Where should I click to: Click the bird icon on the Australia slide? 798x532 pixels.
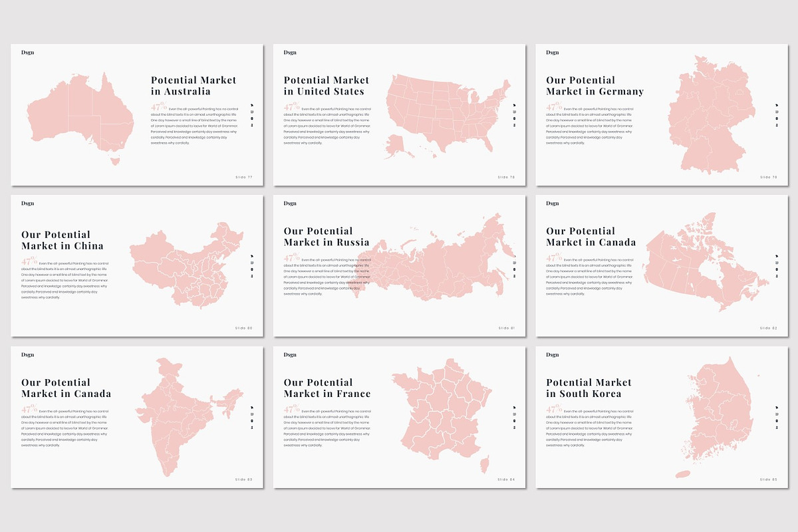[x=251, y=104]
